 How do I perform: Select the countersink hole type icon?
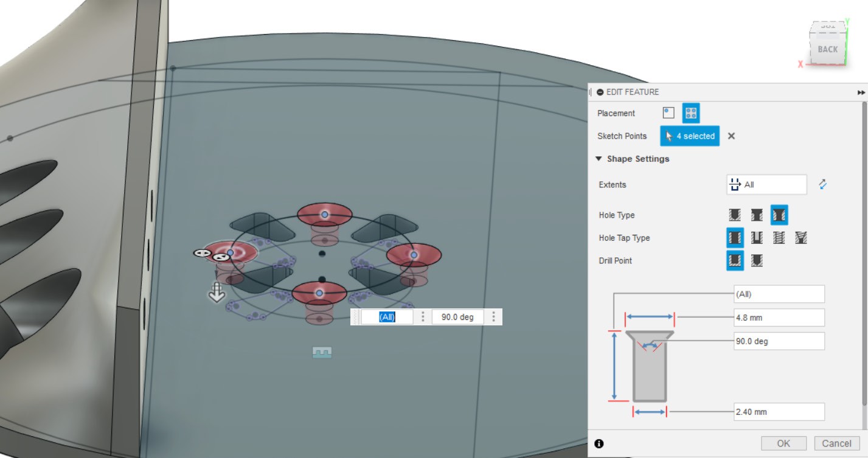tap(779, 215)
